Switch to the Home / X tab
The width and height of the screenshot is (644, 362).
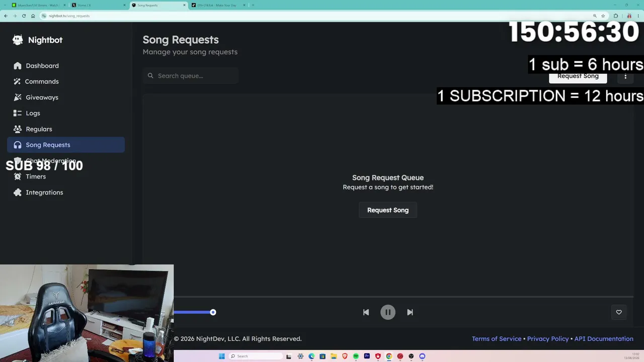[98, 5]
